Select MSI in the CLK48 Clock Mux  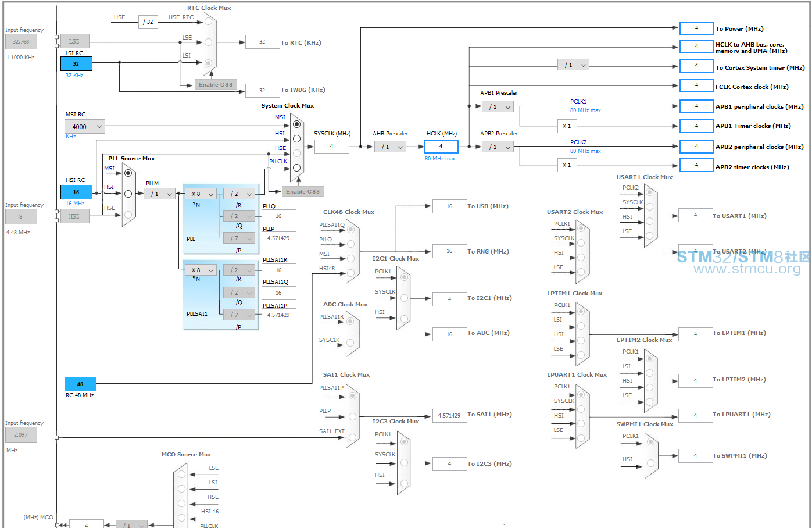click(x=351, y=259)
